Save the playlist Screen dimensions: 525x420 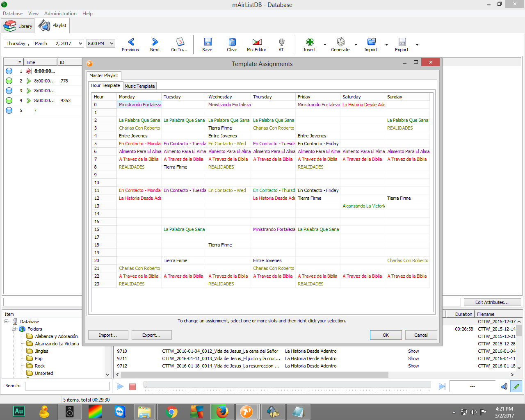coord(208,44)
